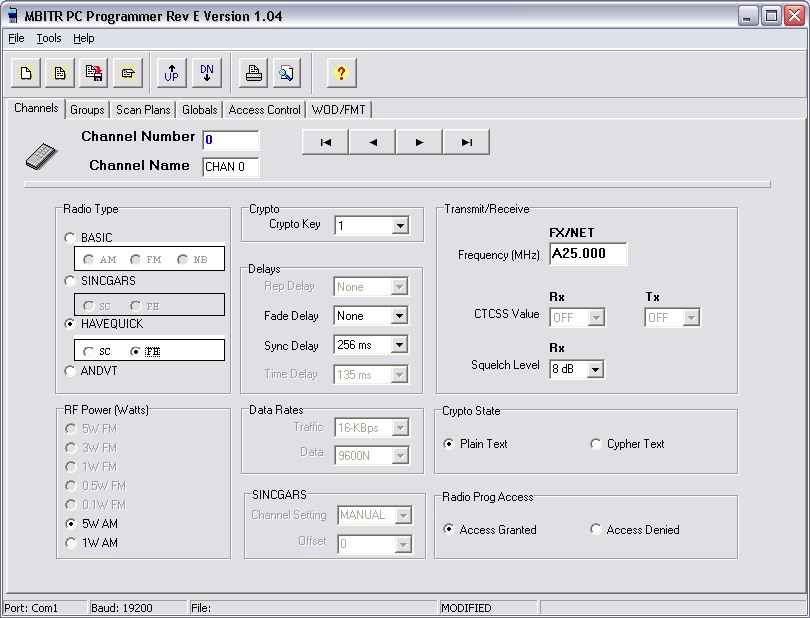Click the yellow question mark Help icon
The height and width of the screenshot is (618, 810).
pos(341,73)
